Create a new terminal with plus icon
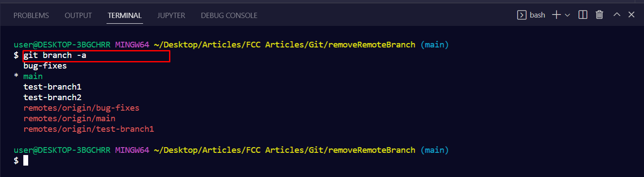This screenshot has height=177, width=644. 556,15
